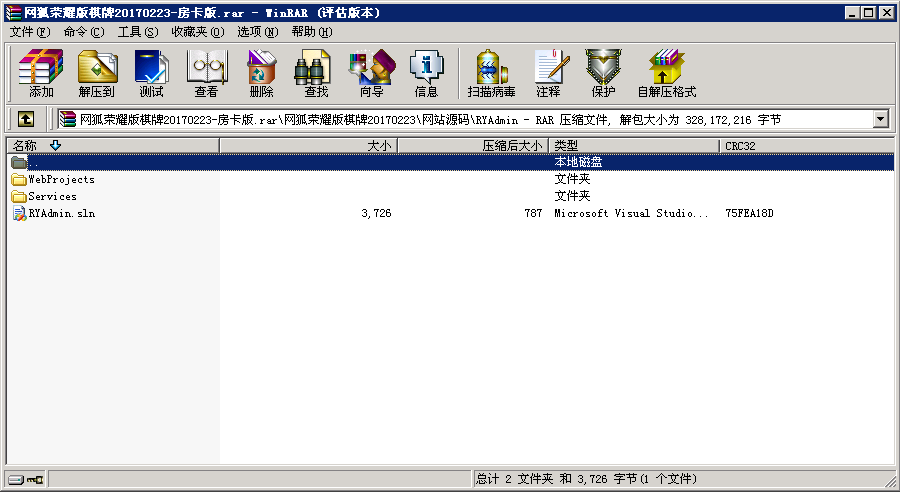Open the Find (查找) binoculars tool
Screen dimensions: 900x492
316,73
